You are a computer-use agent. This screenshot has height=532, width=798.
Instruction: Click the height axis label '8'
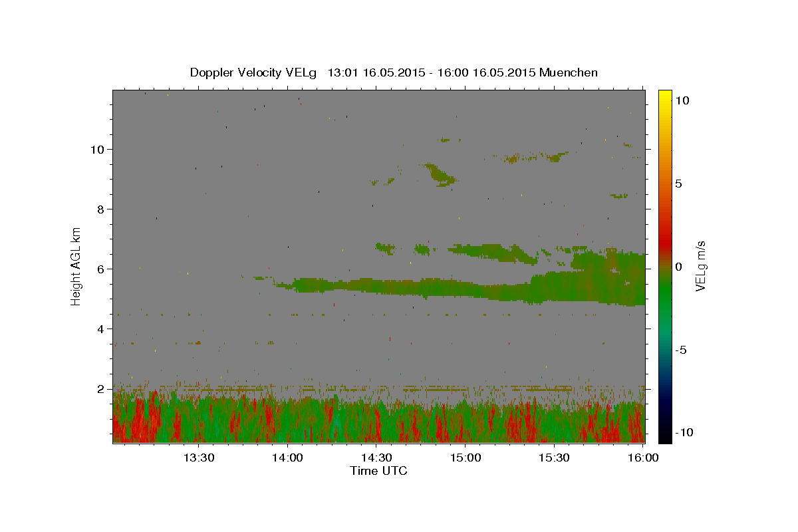pos(100,209)
